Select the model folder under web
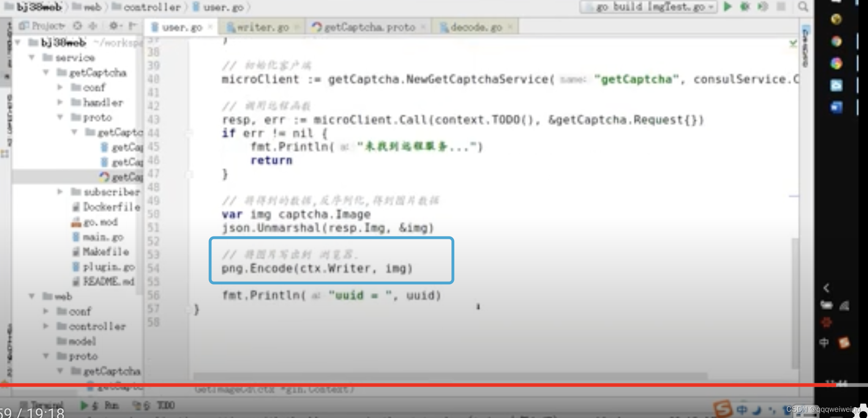 77,341
